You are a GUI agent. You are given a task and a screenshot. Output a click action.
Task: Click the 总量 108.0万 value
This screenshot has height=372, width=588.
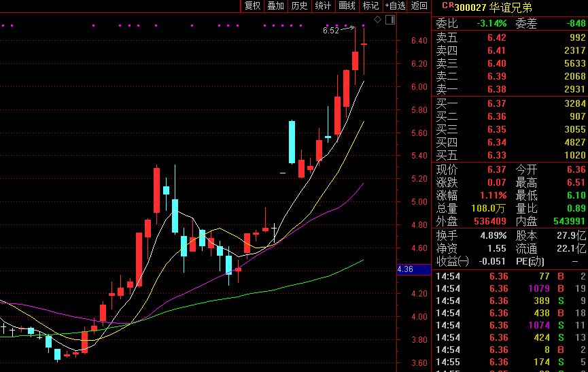[x=488, y=209]
